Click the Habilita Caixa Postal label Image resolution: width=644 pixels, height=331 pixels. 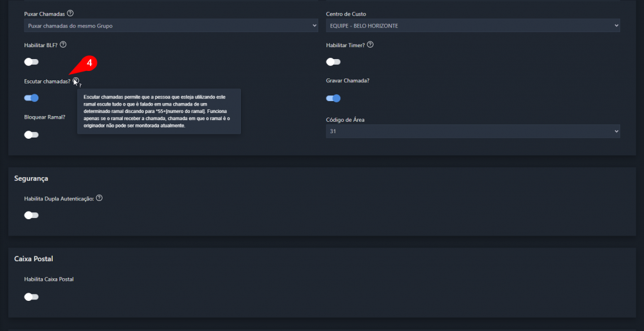tap(49, 279)
